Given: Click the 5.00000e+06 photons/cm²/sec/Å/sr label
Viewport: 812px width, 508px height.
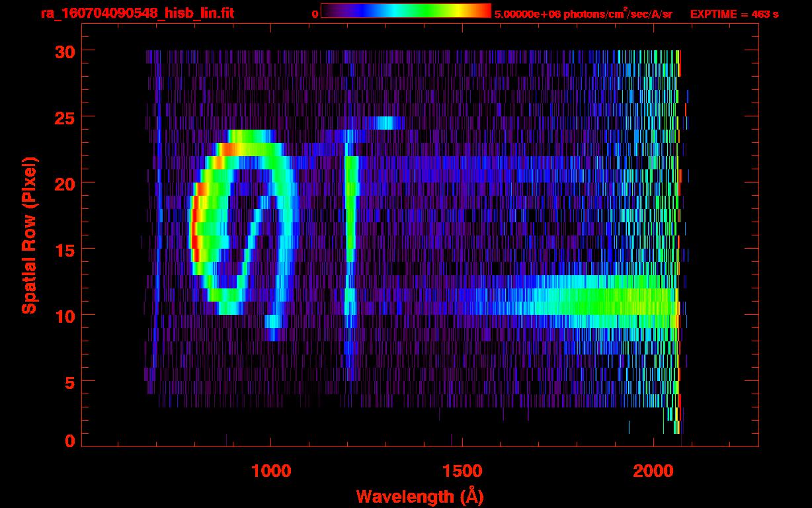Looking at the screenshot, I should 583,13.
